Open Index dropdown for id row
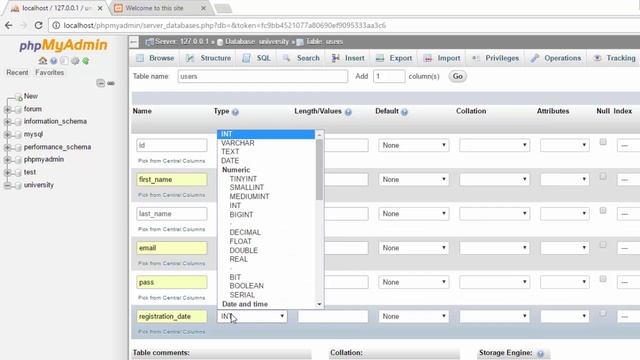Image resolution: width=640 pixels, height=360 pixels. (x=629, y=145)
